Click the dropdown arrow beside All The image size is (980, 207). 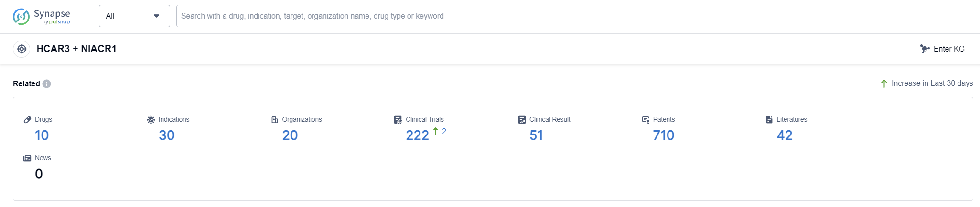coord(156,16)
